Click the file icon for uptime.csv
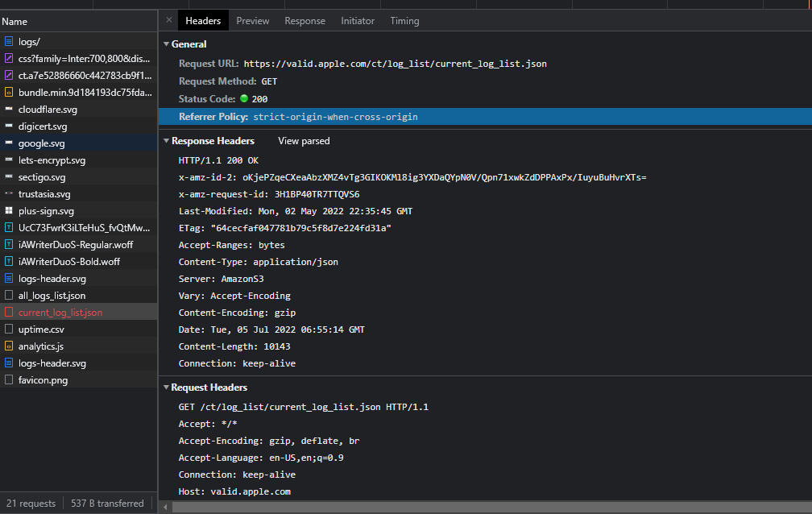 [x=9, y=329]
